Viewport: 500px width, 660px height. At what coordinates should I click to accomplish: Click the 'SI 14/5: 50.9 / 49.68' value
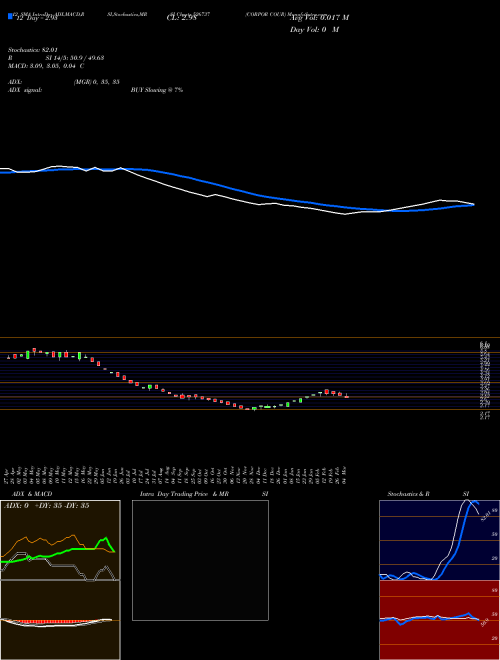[x=75, y=58]
